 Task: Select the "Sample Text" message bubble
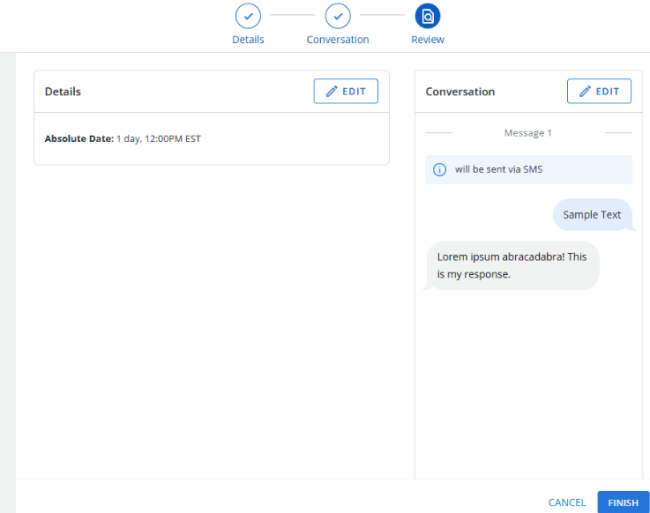(x=591, y=215)
